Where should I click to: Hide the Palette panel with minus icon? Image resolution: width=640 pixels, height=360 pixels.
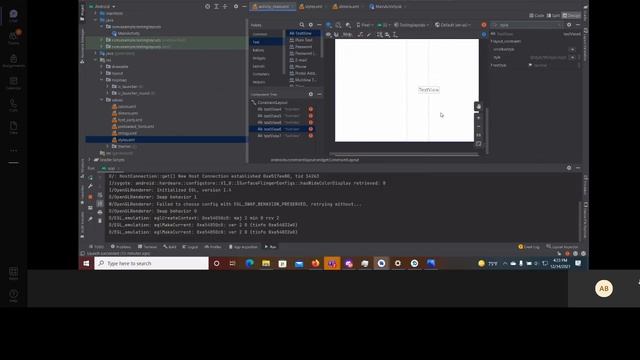click(x=319, y=25)
